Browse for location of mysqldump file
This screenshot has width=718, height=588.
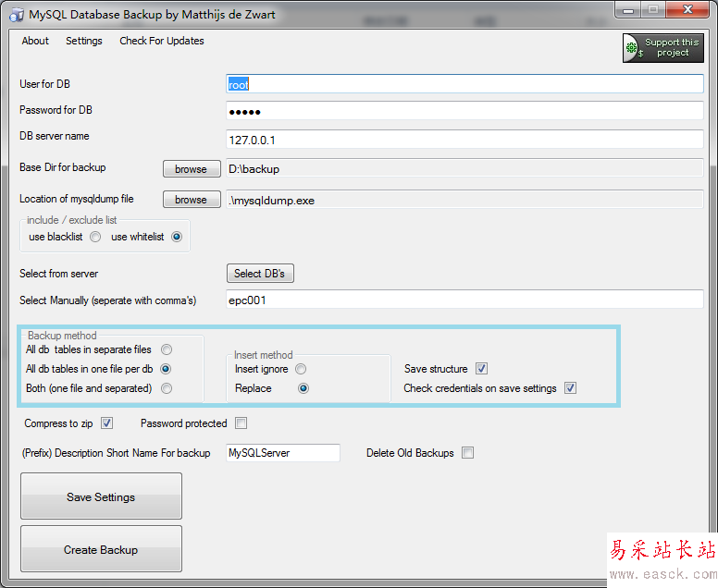[192, 200]
